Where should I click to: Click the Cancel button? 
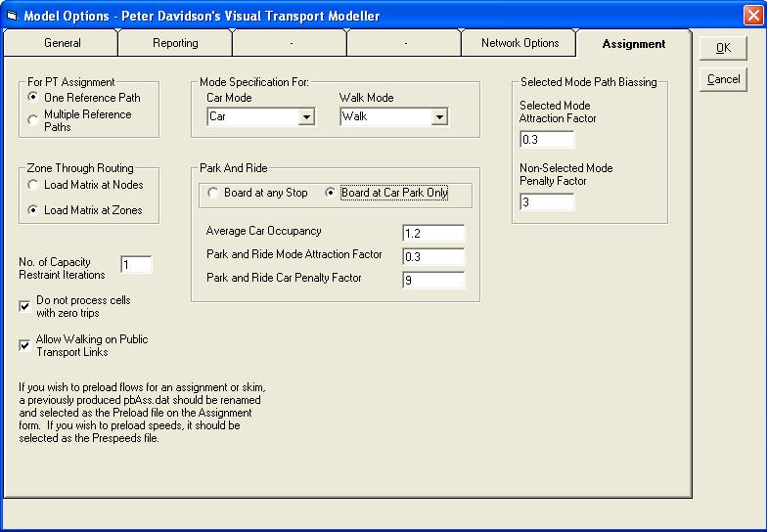pos(723,79)
